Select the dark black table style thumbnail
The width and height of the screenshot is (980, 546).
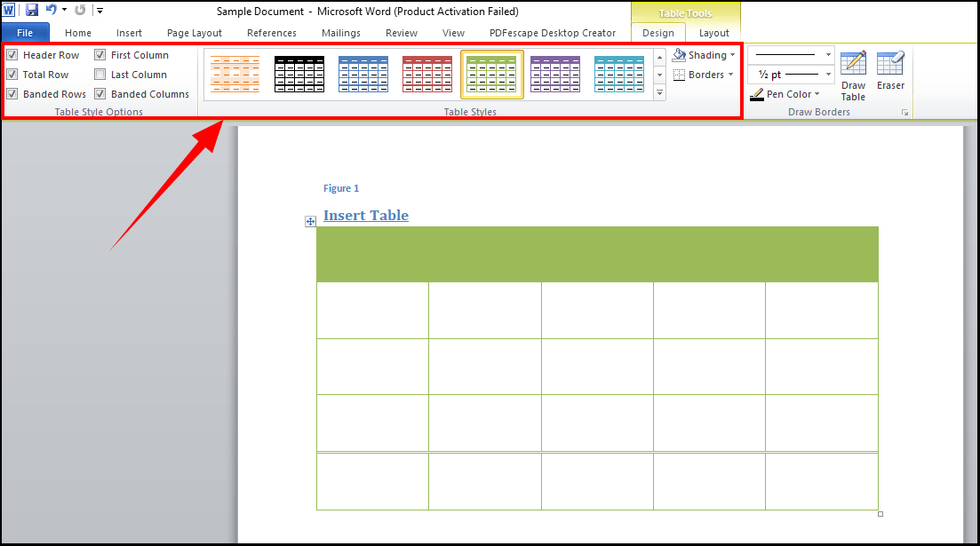[x=299, y=74]
